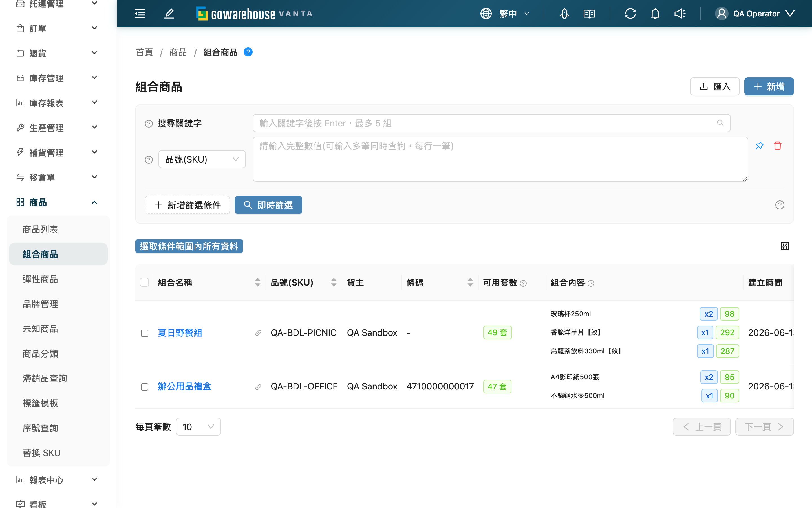This screenshot has width=812, height=508.
Task: Click the globe language icon
Action: click(x=486, y=14)
